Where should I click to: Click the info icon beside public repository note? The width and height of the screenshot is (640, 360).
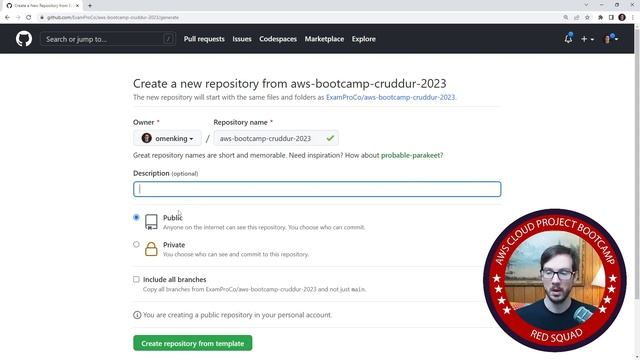pyautogui.click(x=137, y=315)
